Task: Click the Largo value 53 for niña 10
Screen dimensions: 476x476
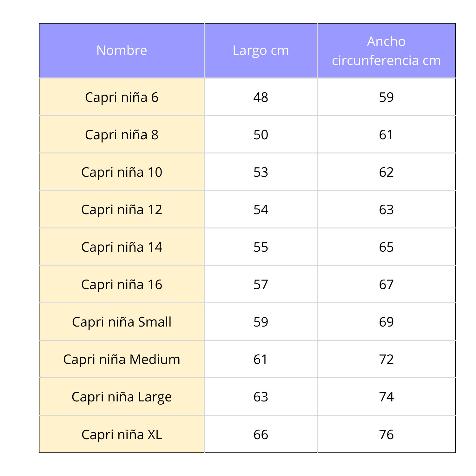Action: (x=261, y=172)
